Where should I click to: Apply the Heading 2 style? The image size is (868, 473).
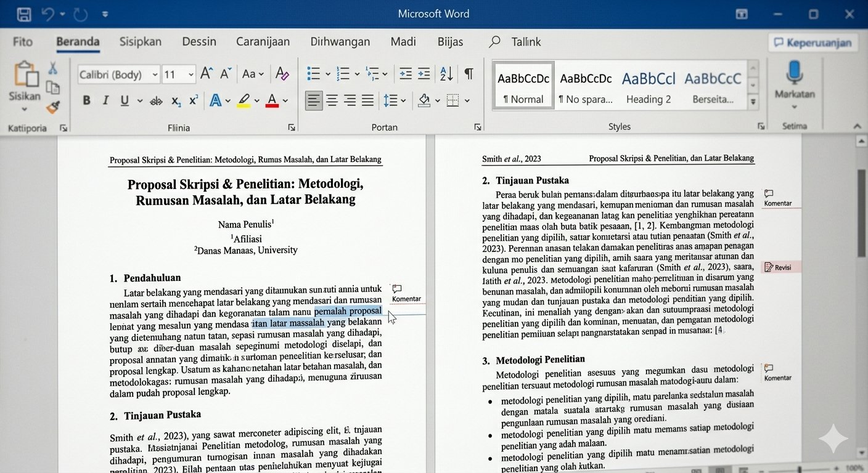(649, 86)
